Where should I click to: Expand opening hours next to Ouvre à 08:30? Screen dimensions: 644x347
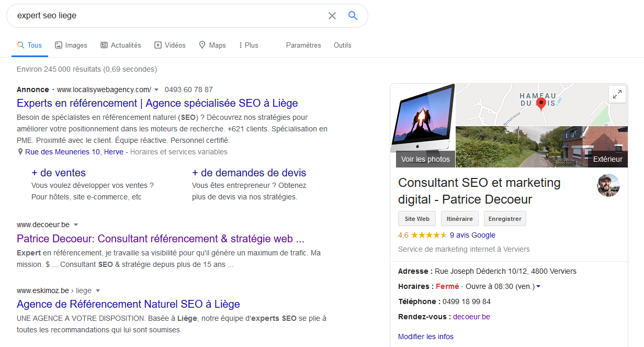pos(538,286)
